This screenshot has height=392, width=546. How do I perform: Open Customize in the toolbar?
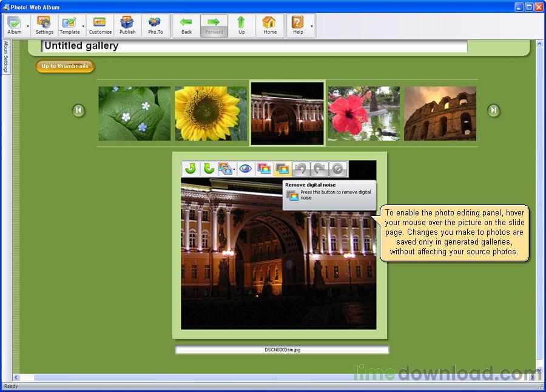pyautogui.click(x=100, y=25)
